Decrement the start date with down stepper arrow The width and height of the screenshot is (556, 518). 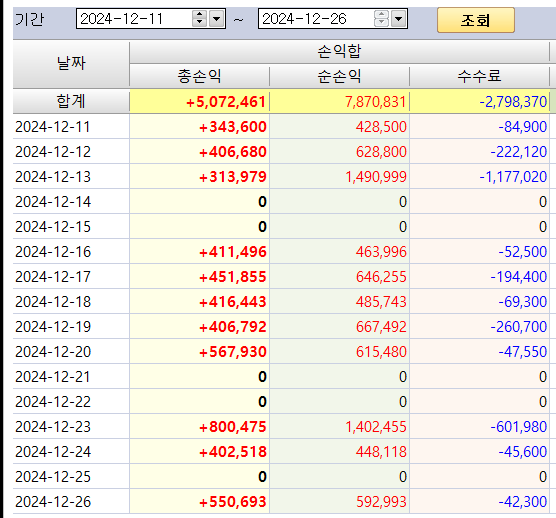199,23
